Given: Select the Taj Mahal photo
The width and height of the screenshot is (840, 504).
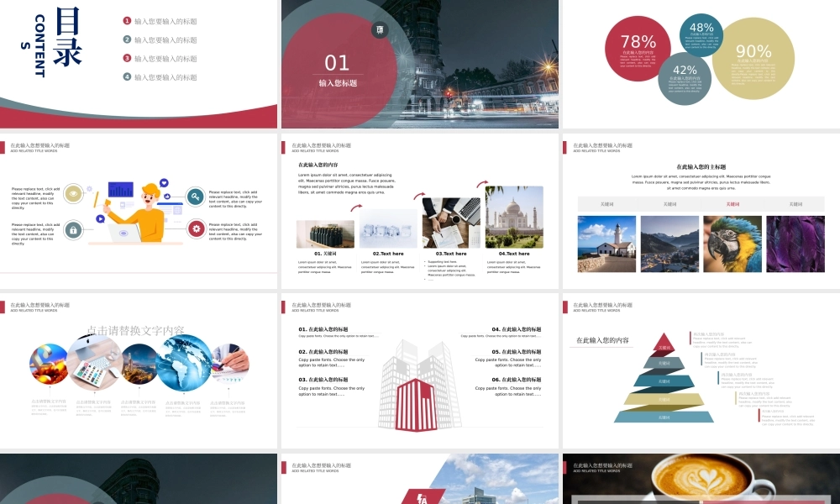Looking at the screenshot, I should (514, 217).
